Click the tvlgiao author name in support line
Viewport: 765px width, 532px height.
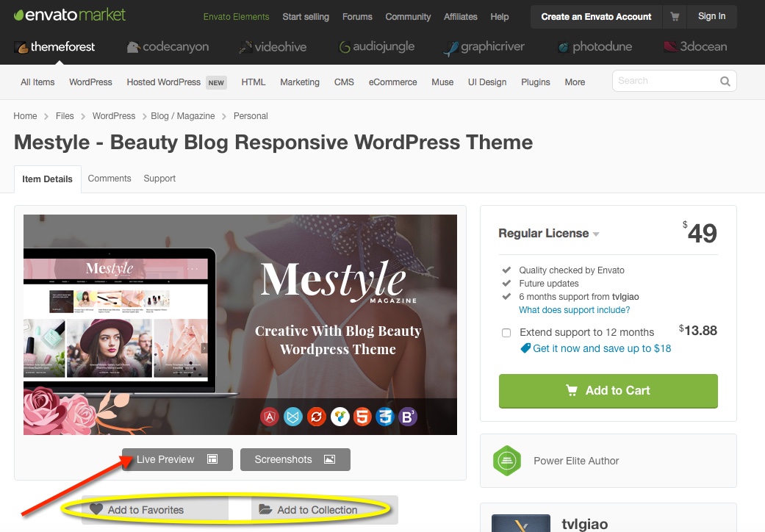625,297
